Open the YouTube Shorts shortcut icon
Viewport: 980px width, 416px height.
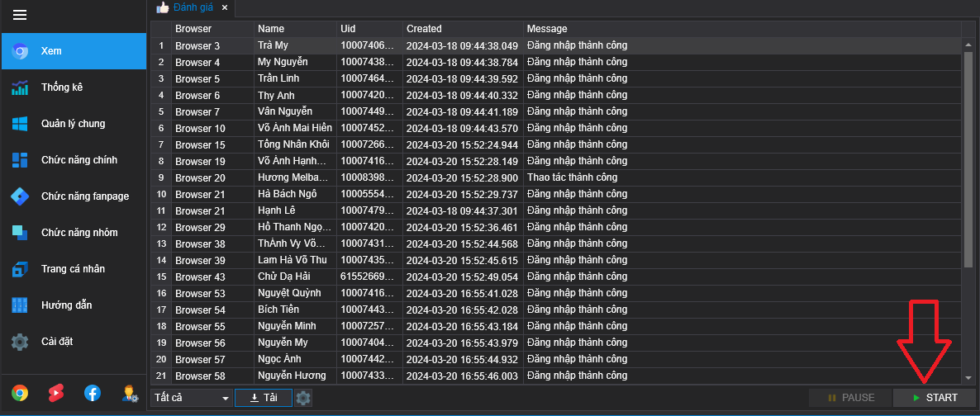coord(56,393)
